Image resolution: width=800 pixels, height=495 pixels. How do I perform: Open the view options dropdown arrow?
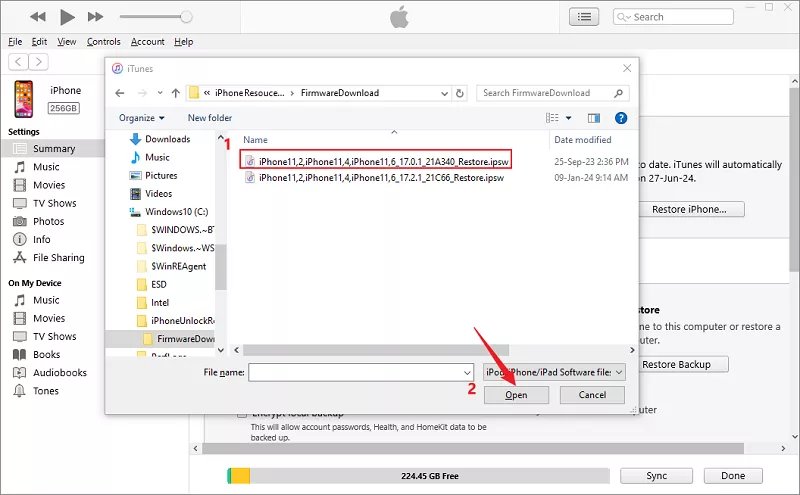(568, 118)
